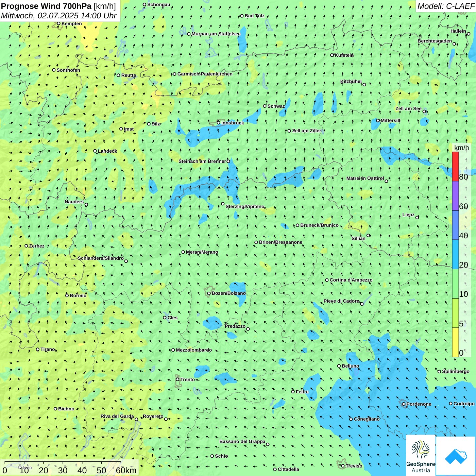Click the medium-blue 40–60 legend band

(455, 225)
